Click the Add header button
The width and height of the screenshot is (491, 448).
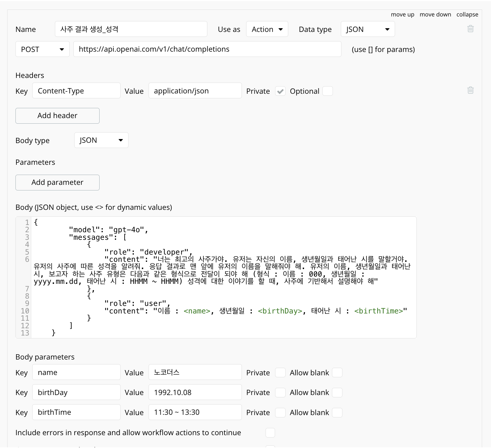click(57, 116)
